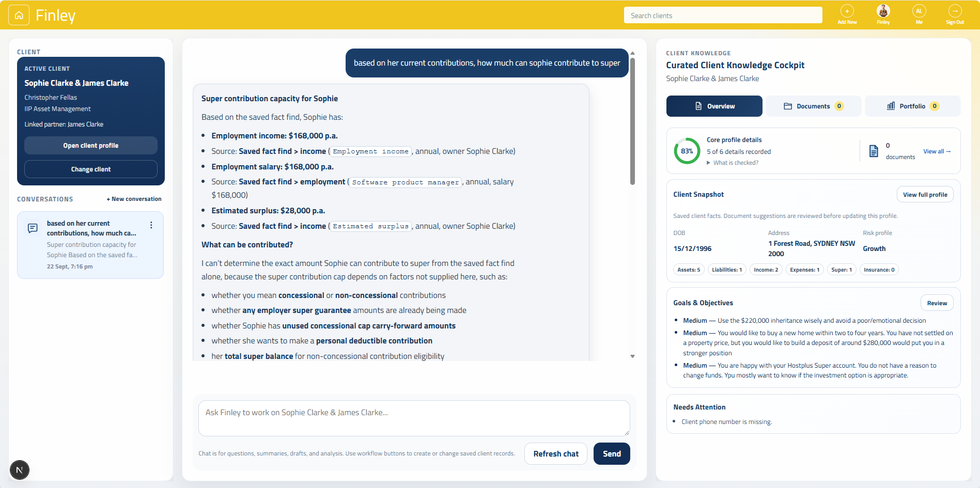Click the Income: 2 chip
Screen dimensions: 980x488
(x=766, y=270)
